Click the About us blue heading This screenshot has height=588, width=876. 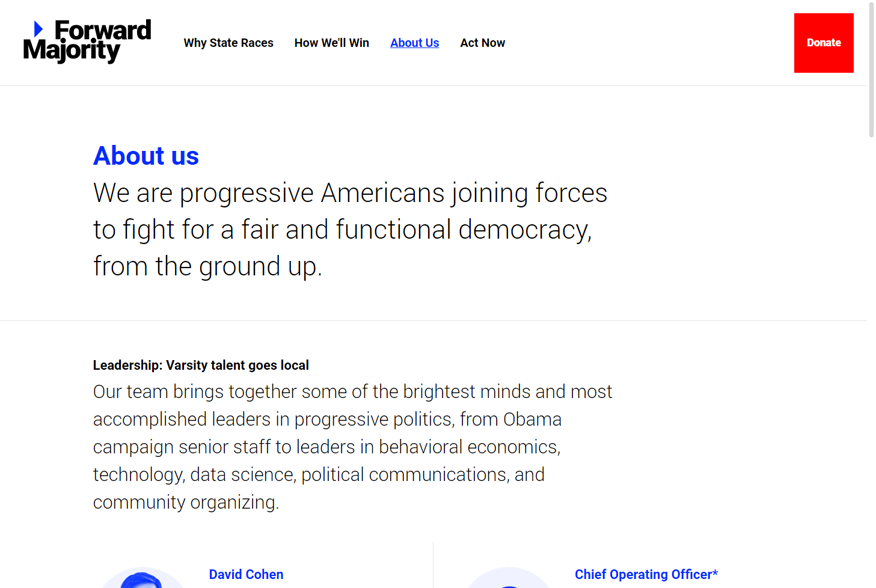tap(146, 156)
